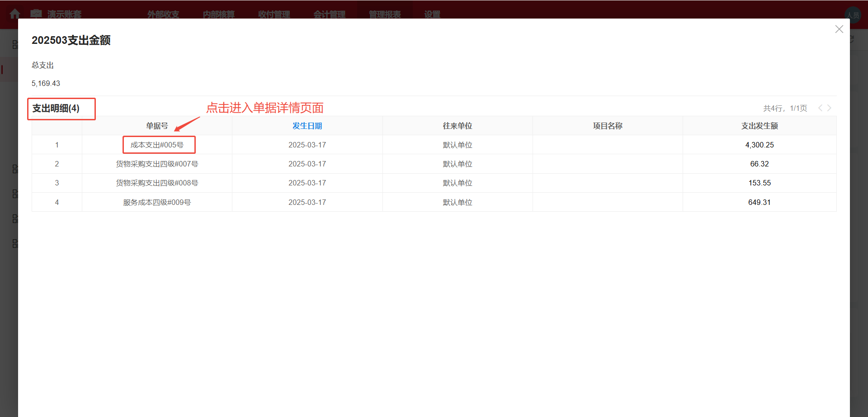Click the previous page arrow in pagination

point(820,108)
